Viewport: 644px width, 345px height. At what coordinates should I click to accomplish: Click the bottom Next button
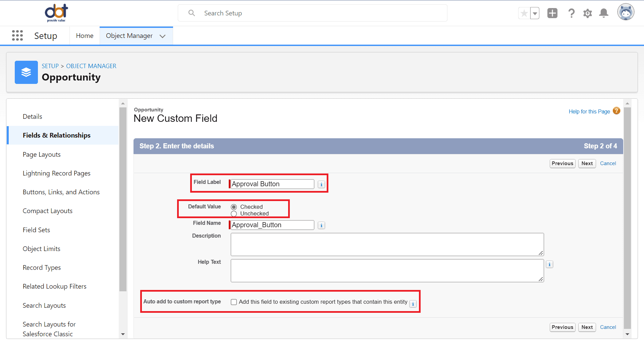(x=587, y=327)
